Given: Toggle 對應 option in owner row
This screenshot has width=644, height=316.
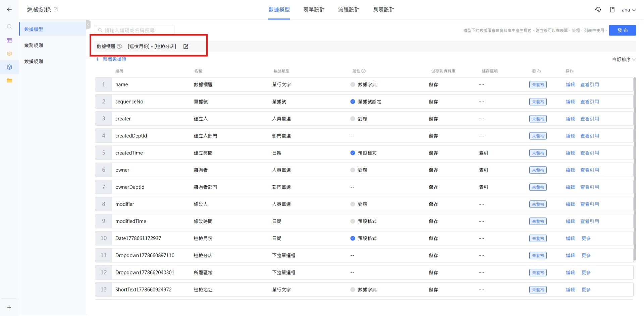Looking at the screenshot, I should pyautogui.click(x=353, y=170).
